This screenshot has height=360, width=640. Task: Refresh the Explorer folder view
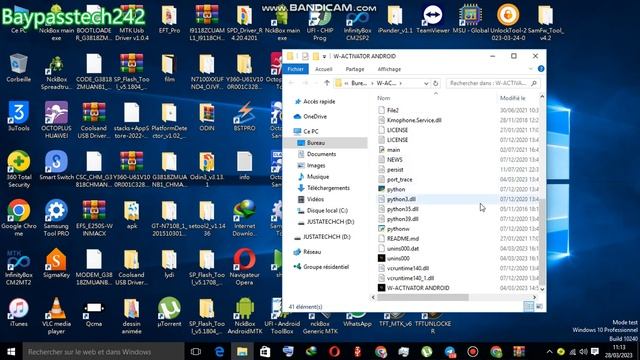(436, 83)
